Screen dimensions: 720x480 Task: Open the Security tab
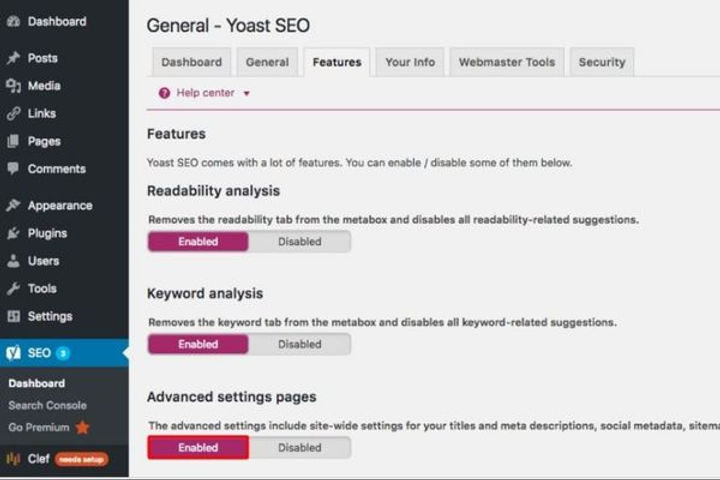pyautogui.click(x=602, y=62)
